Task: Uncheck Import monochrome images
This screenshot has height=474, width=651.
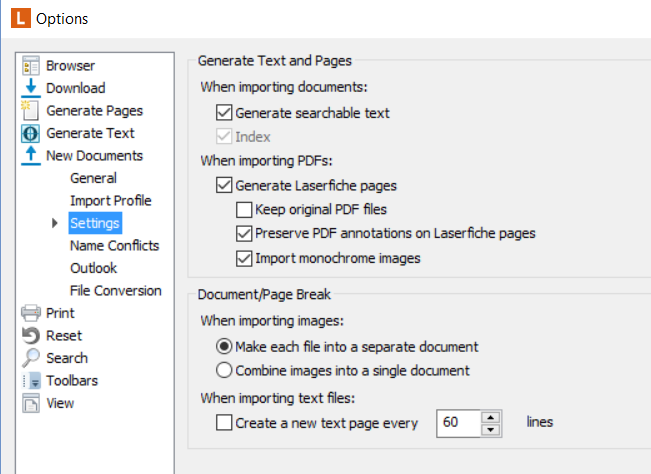Action: pyautogui.click(x=244, y=259)
